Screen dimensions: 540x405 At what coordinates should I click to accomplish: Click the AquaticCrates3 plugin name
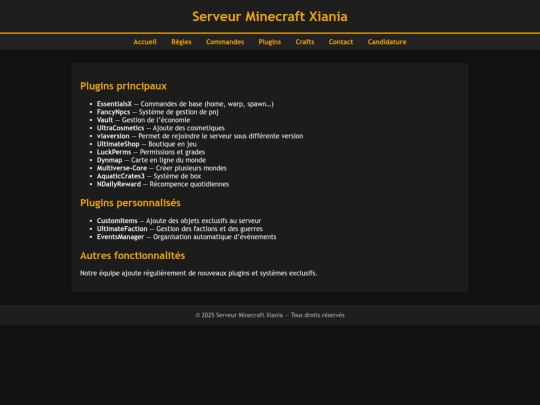[121, 176]
